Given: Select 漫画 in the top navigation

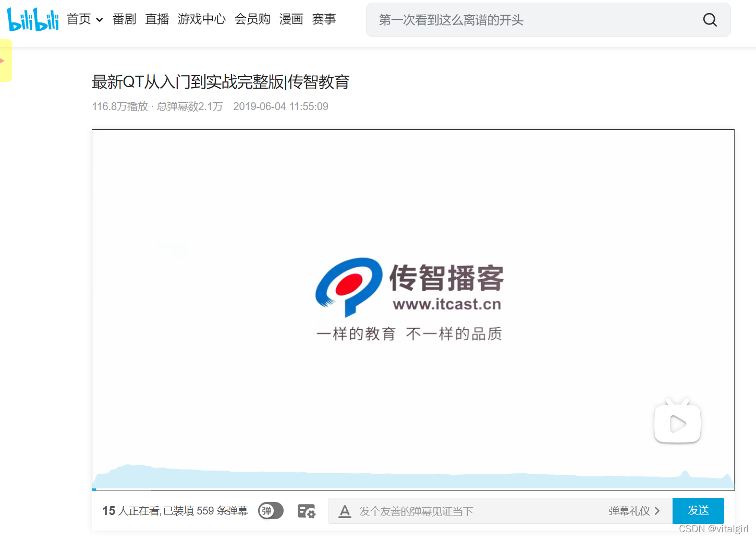Looking at the screenshot, I should (291, 19).
